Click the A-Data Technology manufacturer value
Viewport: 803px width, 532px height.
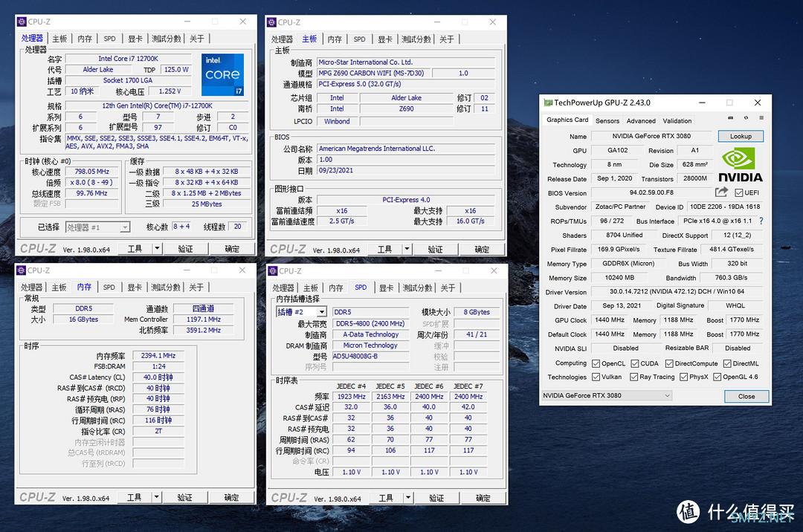coord(371,334)
